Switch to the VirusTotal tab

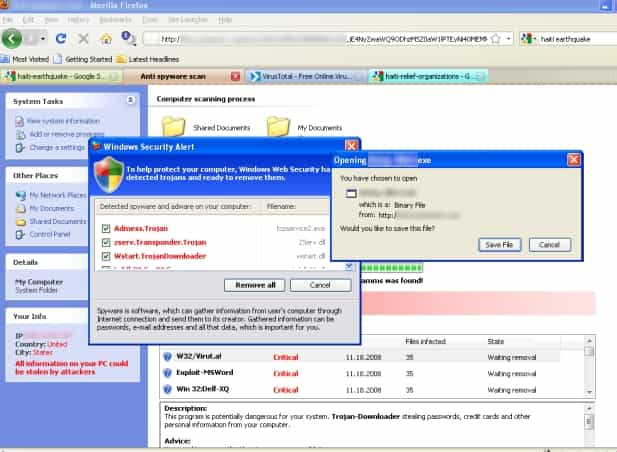click(305, 76)
